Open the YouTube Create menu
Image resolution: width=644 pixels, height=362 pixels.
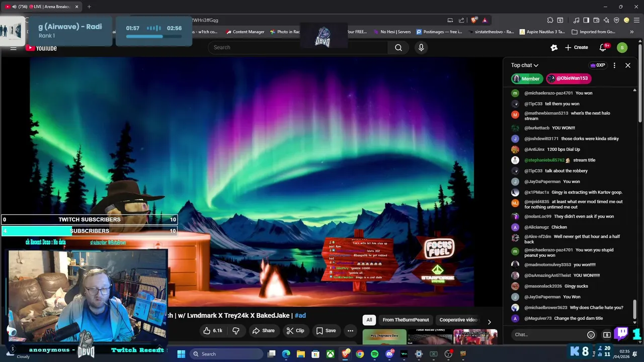click(576, 47)
